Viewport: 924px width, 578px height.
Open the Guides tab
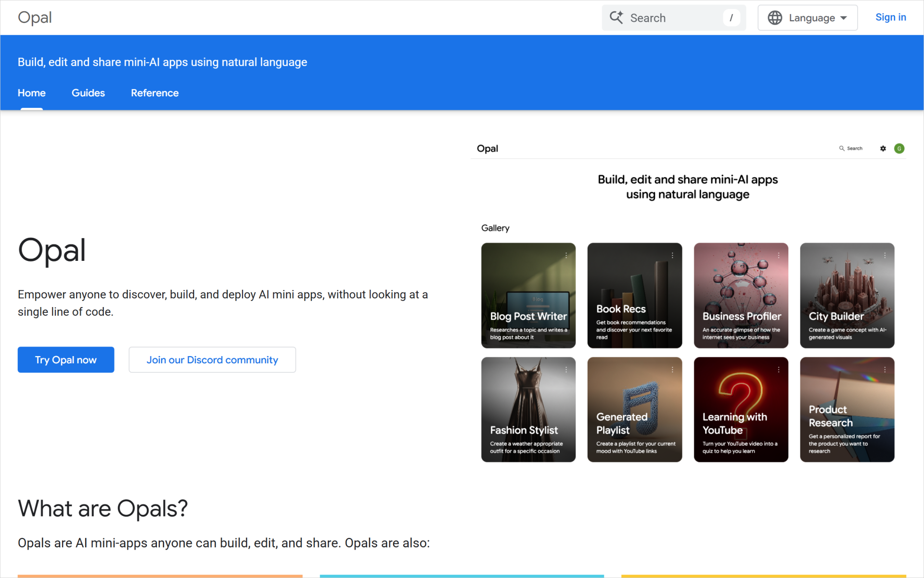click(88, 93)
